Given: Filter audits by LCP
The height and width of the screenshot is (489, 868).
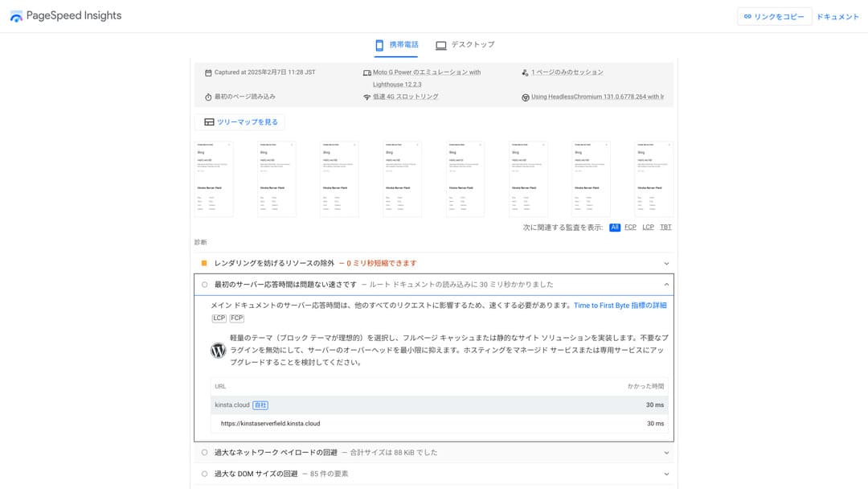Looking at the screenshot, I should (648, 228).
